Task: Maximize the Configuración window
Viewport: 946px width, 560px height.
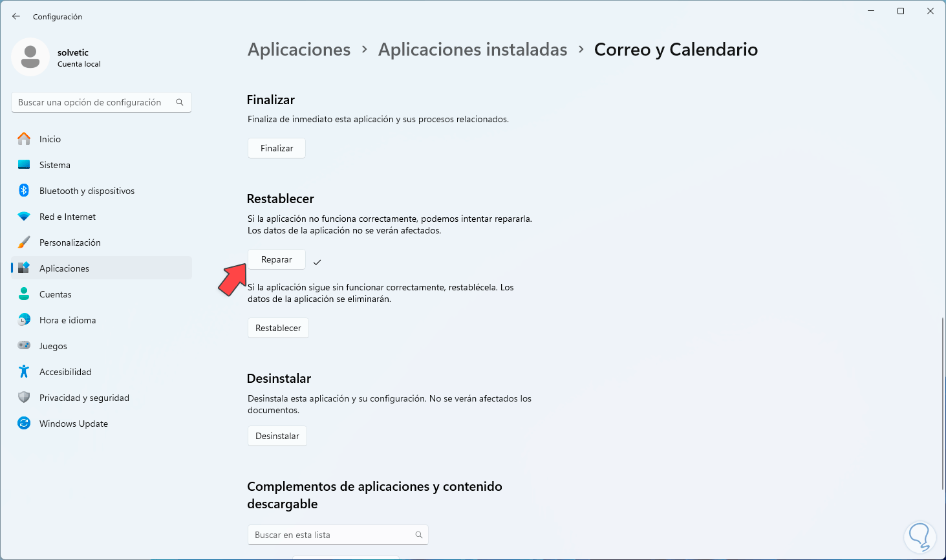Action: pos(901,11)
